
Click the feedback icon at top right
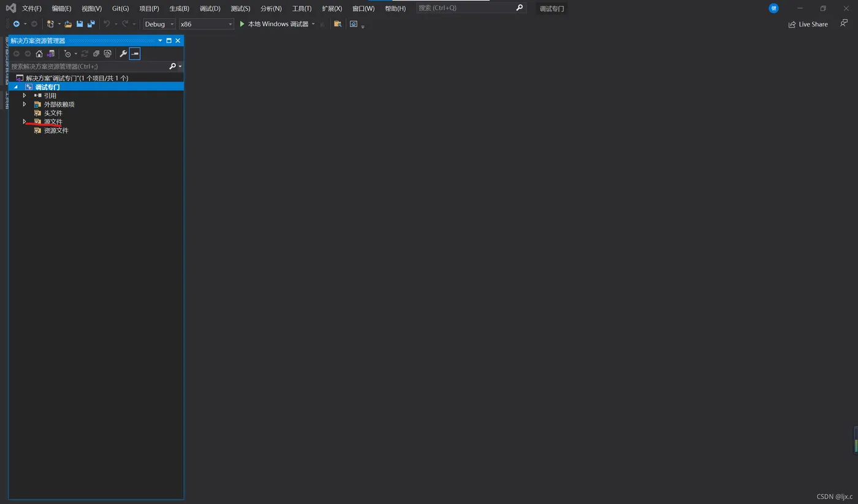pyautogui.click(x=844, y=23)
